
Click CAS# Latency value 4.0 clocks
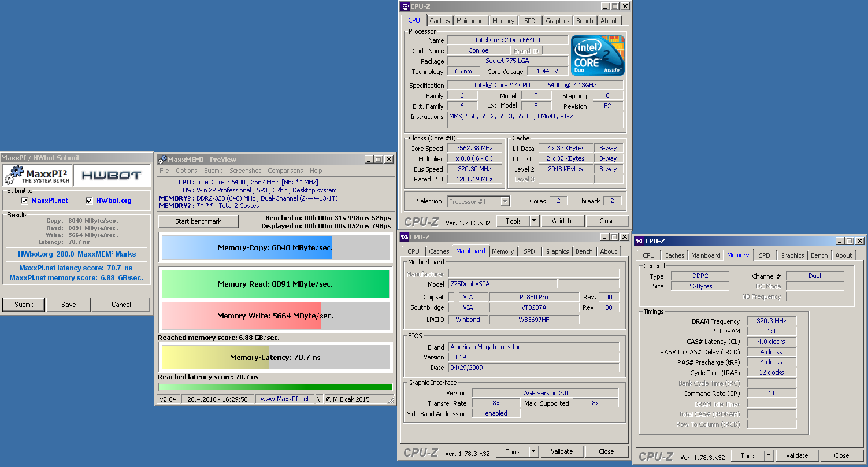point(771,342)
